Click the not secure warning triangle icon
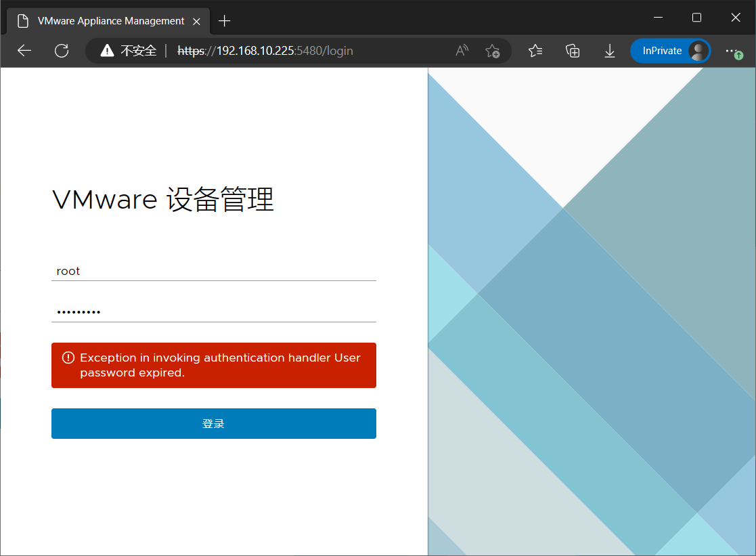This screenshot has height=556, width=756. click(107, 50)
